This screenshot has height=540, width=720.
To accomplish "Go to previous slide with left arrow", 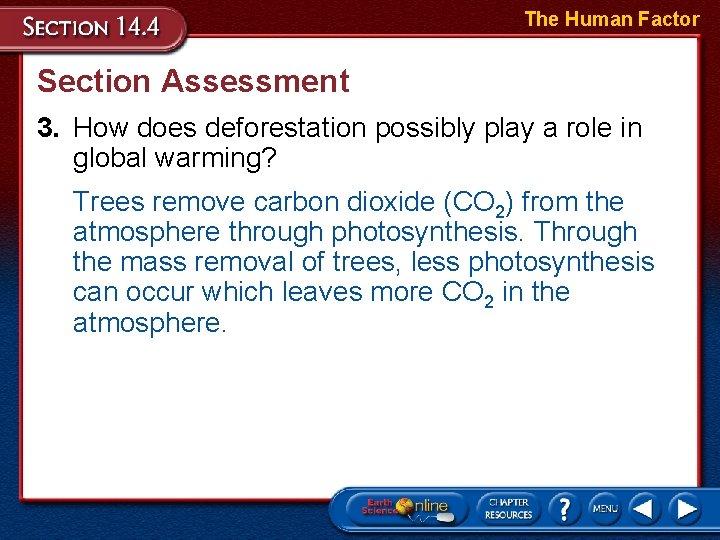I will [x=643, y=509].
